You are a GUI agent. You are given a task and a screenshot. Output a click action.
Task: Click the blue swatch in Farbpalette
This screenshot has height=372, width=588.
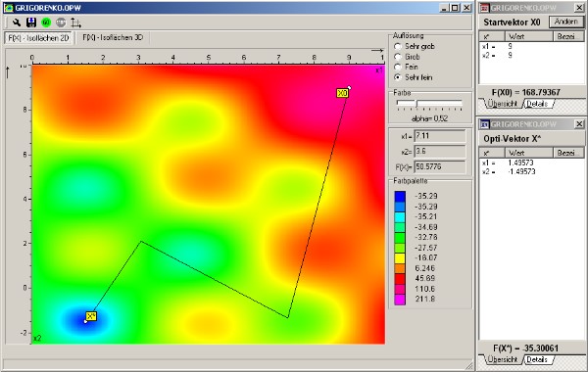tap(400, 197)
